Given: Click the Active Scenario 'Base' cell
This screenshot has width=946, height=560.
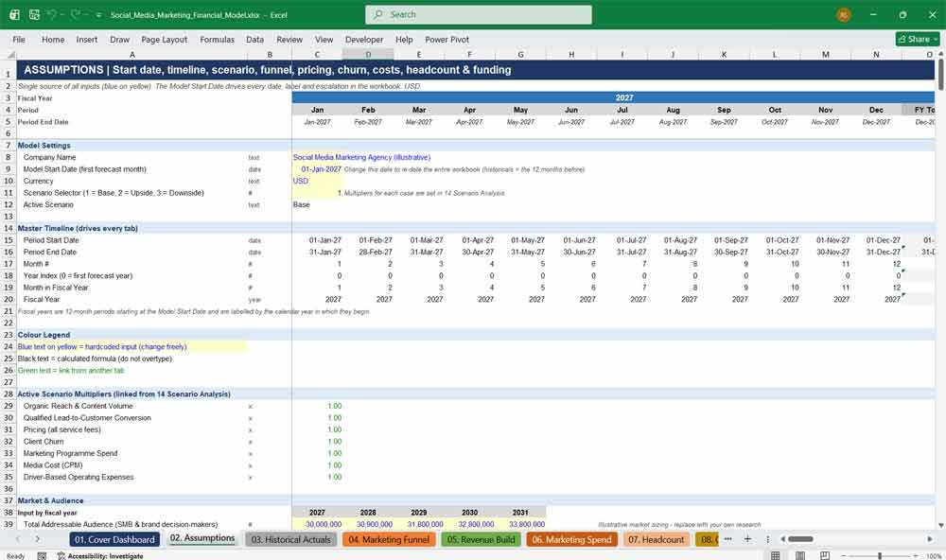Looking at the screenshot, I should [x=317, y=204].
